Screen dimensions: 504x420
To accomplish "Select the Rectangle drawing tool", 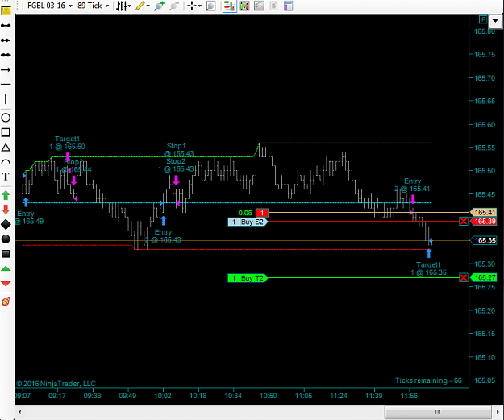I will pos(6,132).
